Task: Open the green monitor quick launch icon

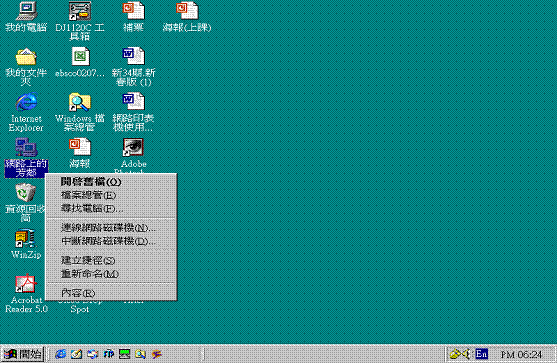Action: pyautogui.click(x=124, y=354)
